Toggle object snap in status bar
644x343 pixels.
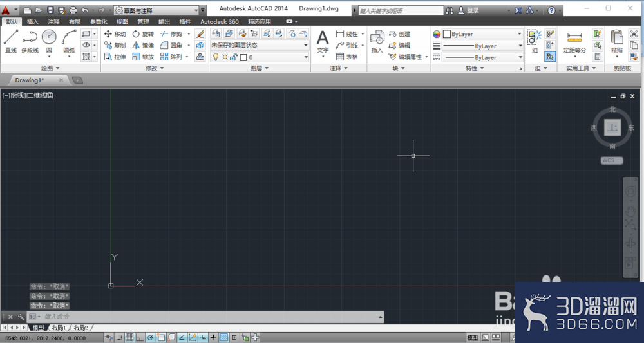point(162,338)
